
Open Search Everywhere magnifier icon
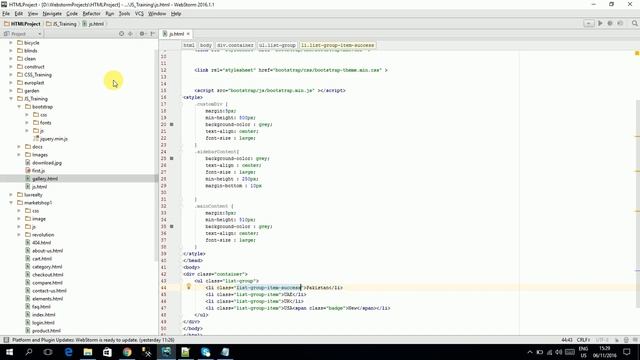635,24
